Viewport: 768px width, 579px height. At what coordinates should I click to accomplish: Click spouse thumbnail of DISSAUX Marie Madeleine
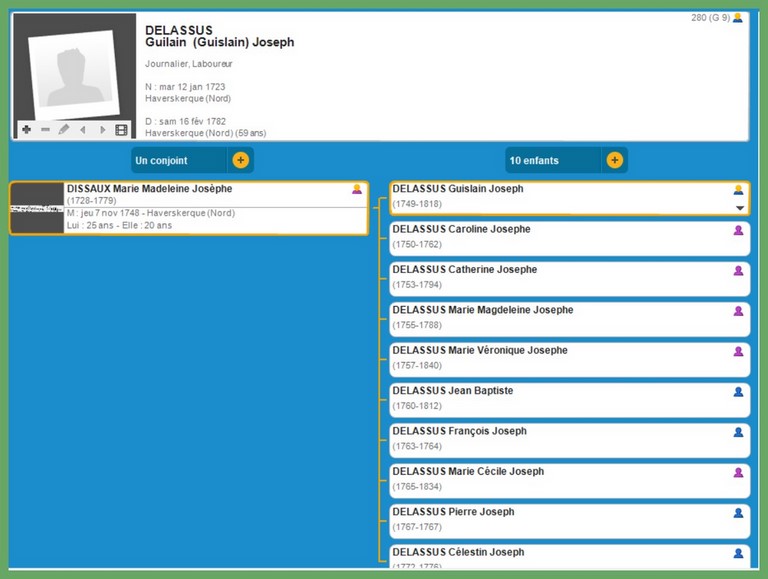[37, 208]
